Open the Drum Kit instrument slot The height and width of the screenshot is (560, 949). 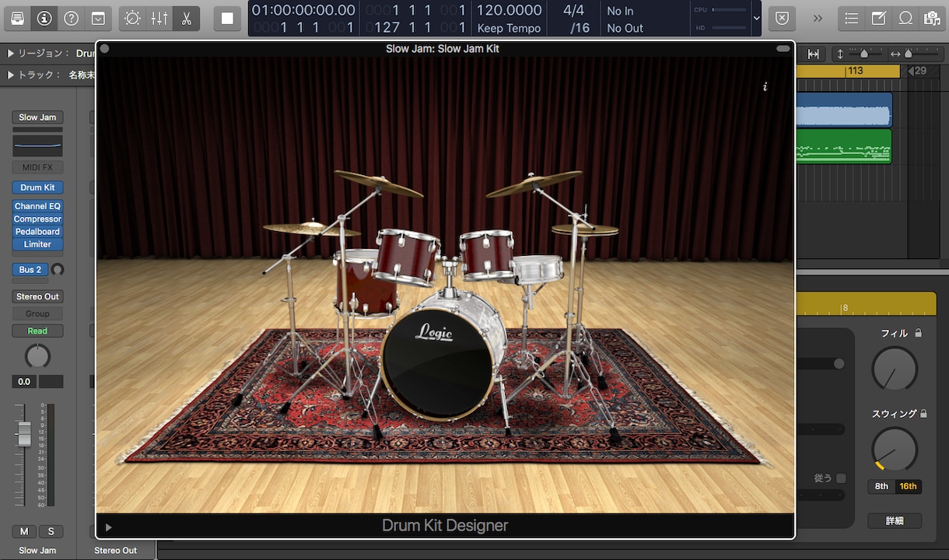point(37,187)
